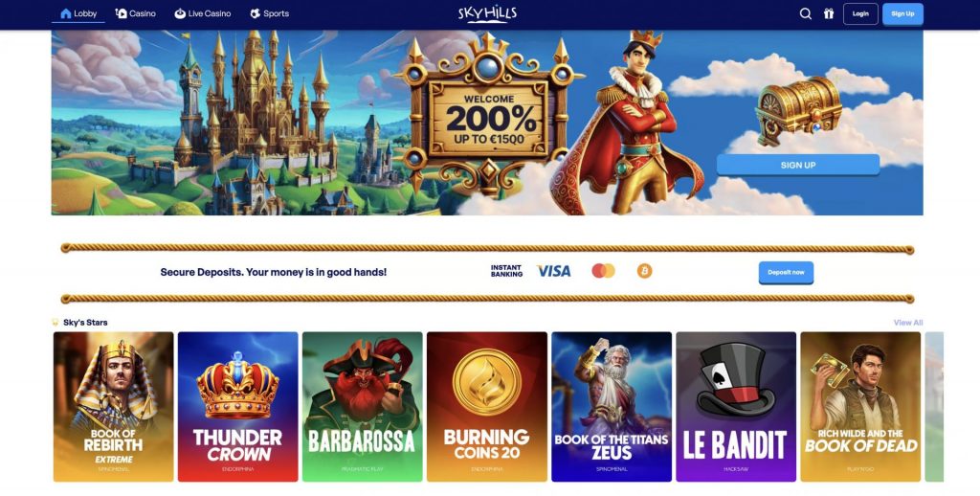This screenshot has height=496, width=980.
Task: Open the gift box promotions icon
Action: coord(829,13)
